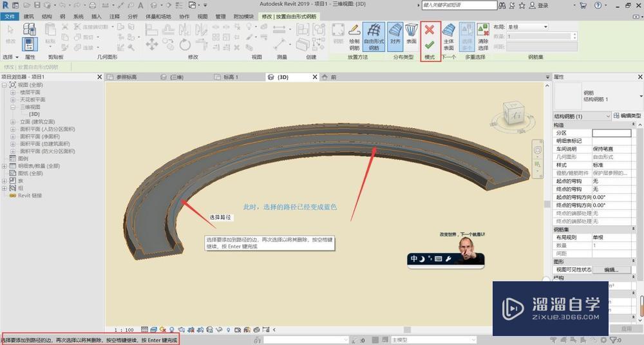
Task: Click the 属性 properties palette icon
Action: 30,44
